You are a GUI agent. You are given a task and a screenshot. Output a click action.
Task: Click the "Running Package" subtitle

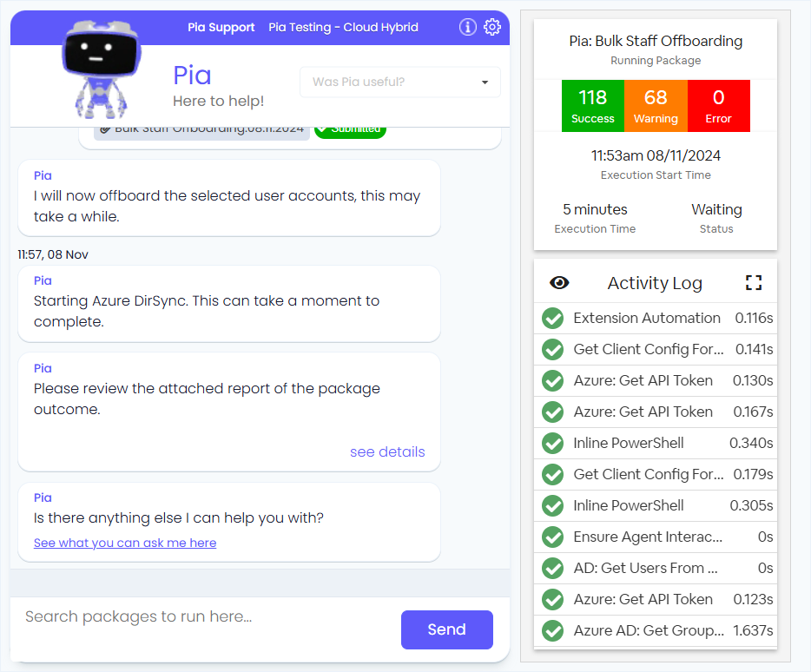click(x=656, y=61)
